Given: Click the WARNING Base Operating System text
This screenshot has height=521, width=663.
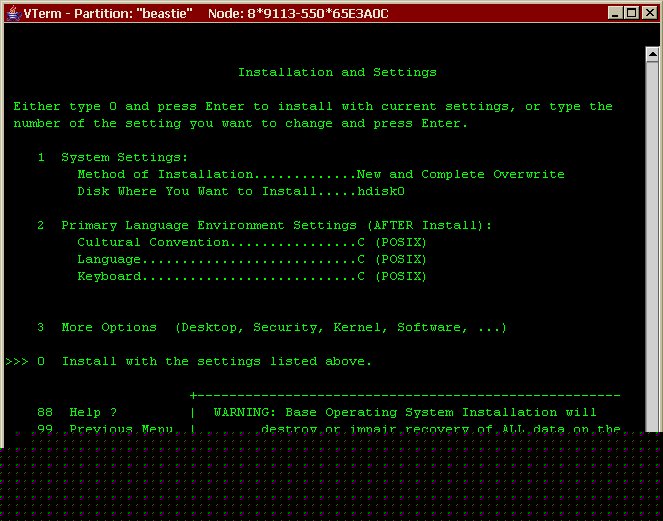Looking at the screenshot, I should 405,412.
